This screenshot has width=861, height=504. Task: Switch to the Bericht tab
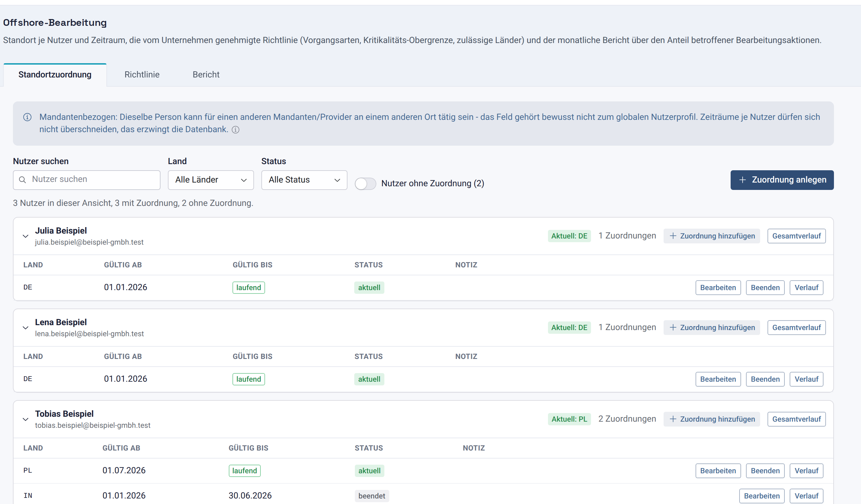click(x=206, y=75)
